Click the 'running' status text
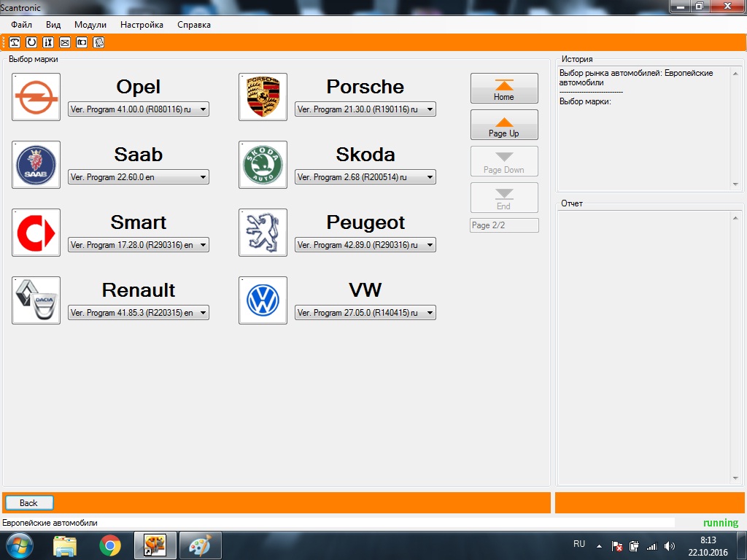 click(x=721, y=523)
